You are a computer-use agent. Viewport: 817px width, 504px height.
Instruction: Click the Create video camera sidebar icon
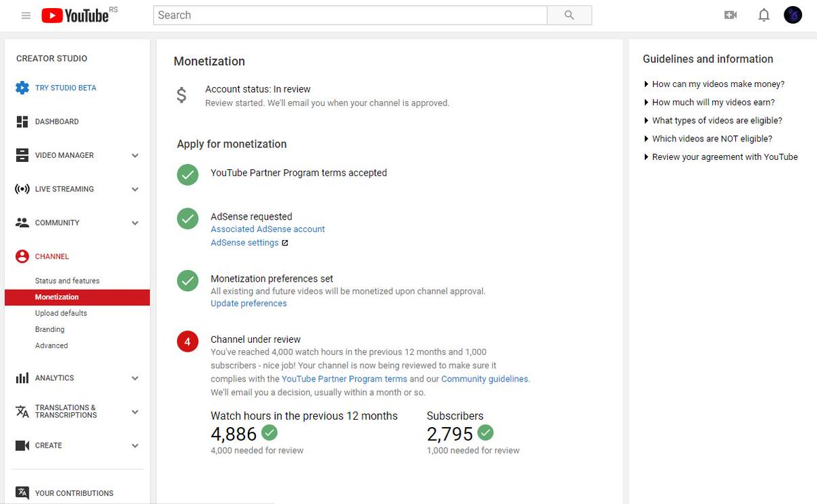pos(22,446)
